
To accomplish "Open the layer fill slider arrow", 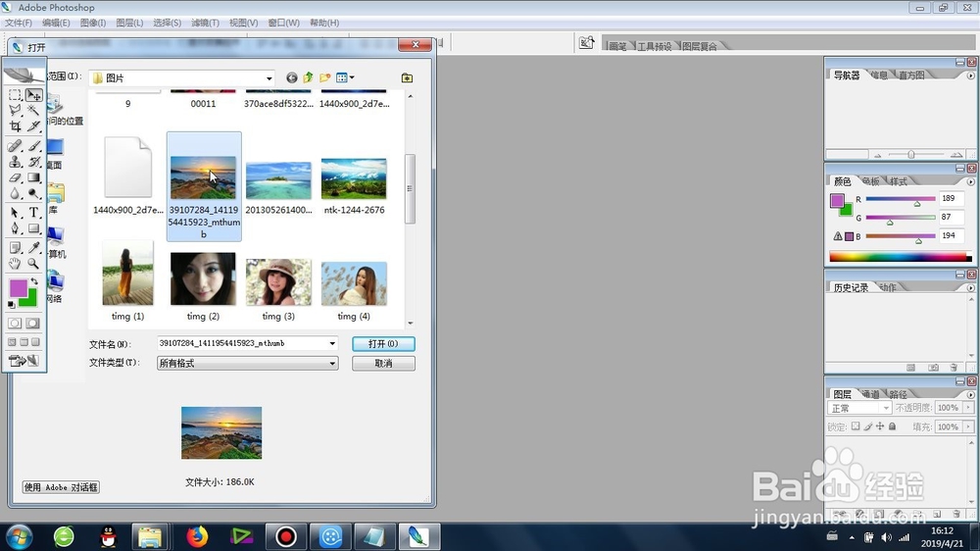I will point(968,426).
